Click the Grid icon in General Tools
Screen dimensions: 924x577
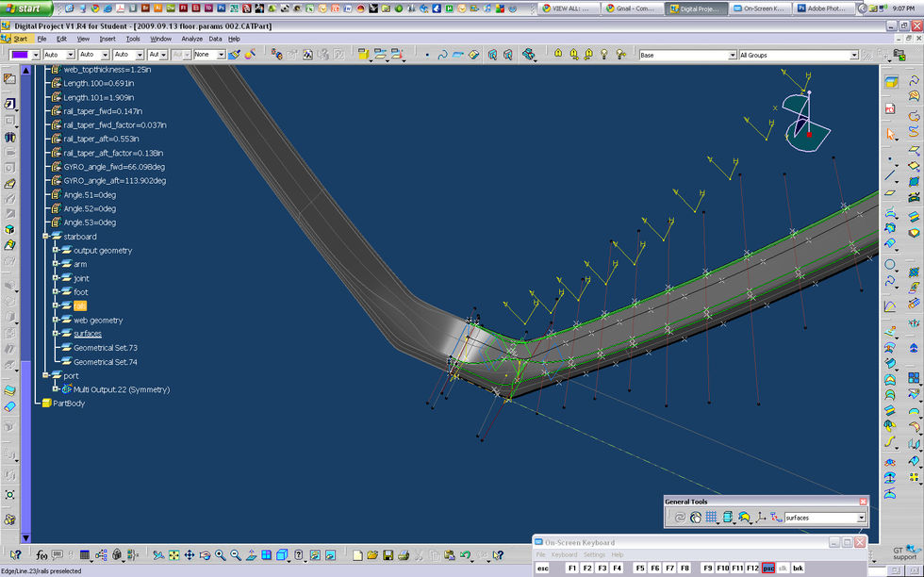(711, 518)
